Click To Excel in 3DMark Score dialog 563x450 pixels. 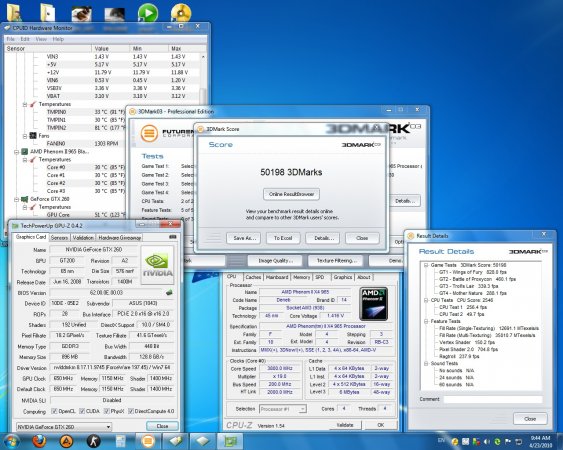point(283,238)
